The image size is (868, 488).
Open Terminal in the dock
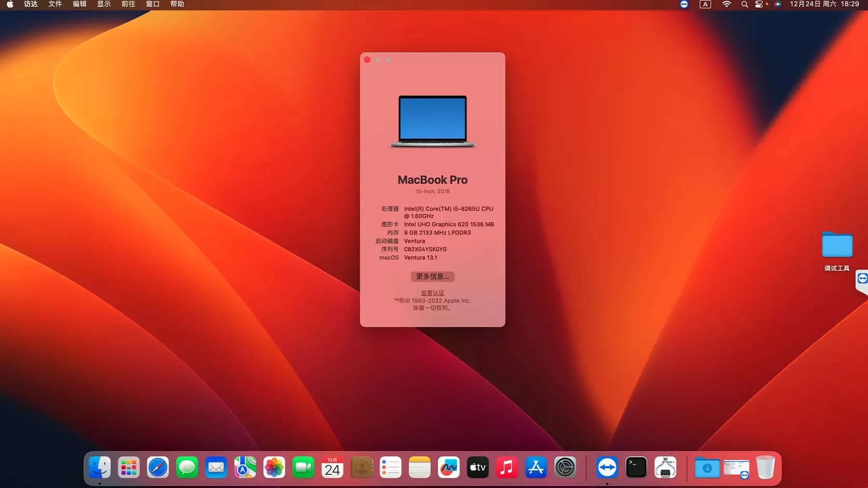tap(636, 468)
